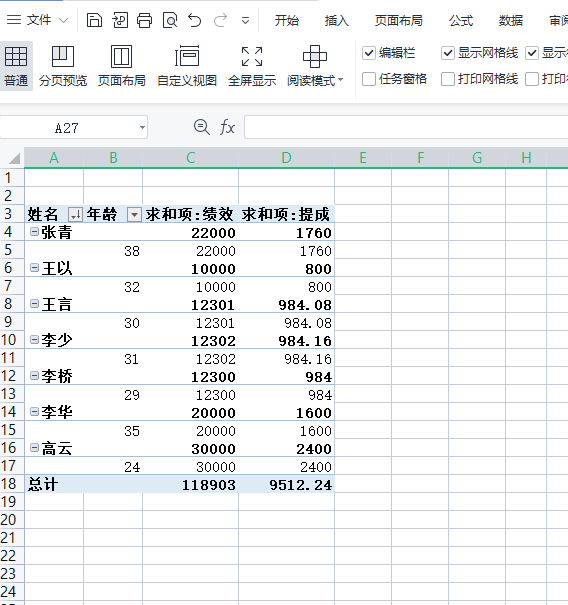
Task: Uncheck 编辑栏 formula bar checkbox
Action: point(369,53)
